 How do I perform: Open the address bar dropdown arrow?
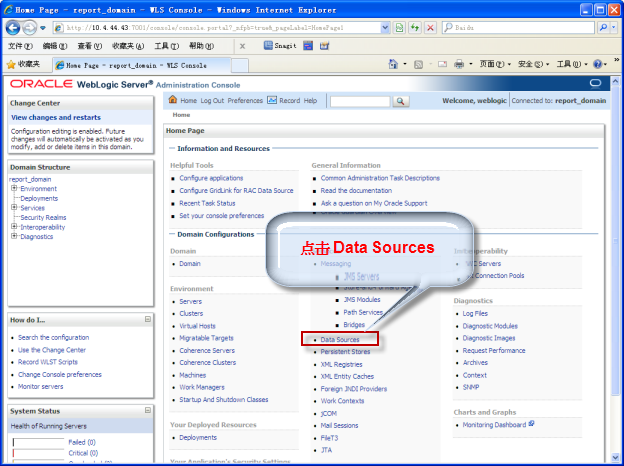(385, 27)
